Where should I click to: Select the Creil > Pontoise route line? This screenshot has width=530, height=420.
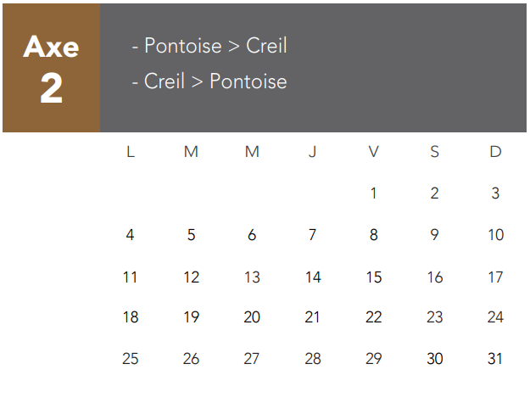click(209, 81)
